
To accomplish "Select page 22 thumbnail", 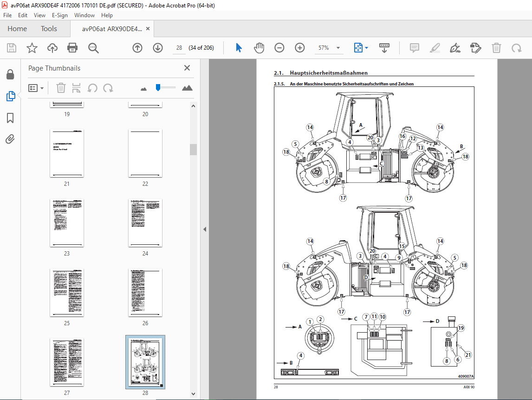I will (x=145, y=153).
